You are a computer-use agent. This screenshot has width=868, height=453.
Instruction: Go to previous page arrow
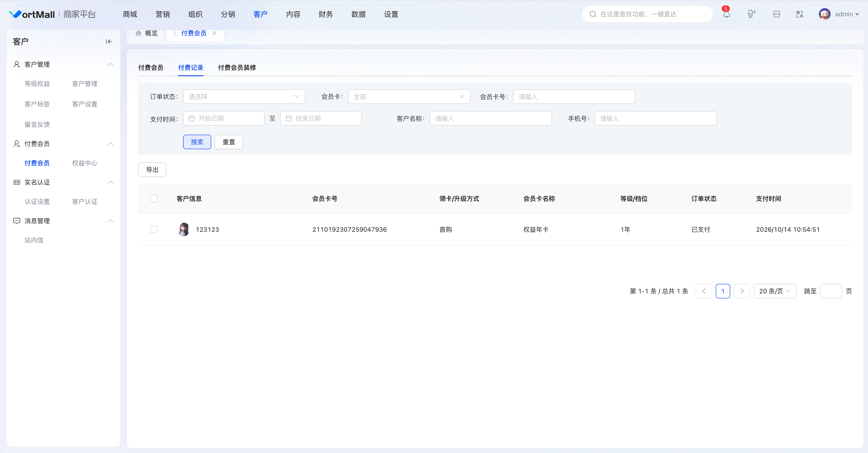[x=703, y=291]
